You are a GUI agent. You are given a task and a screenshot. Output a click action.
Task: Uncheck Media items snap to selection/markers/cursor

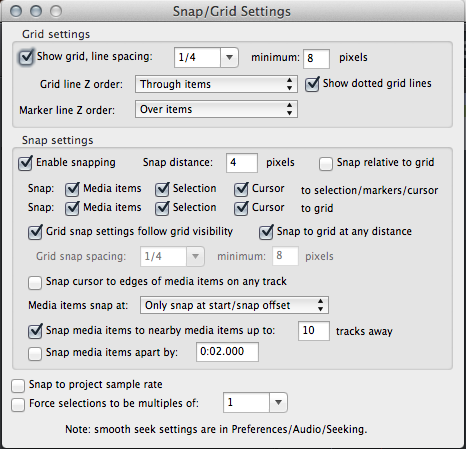[72, 189]
